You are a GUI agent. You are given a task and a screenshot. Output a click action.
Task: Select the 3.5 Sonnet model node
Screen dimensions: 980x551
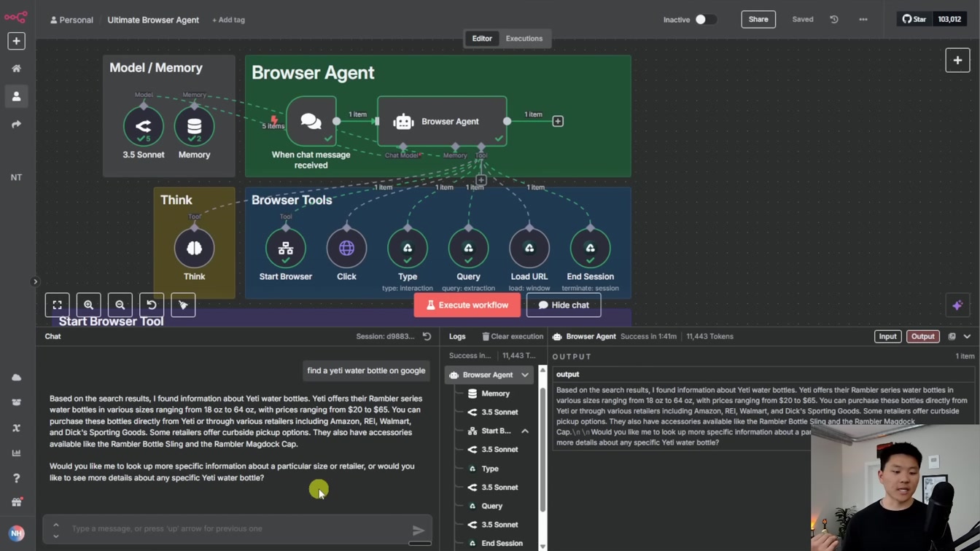[x=144, y=127]
